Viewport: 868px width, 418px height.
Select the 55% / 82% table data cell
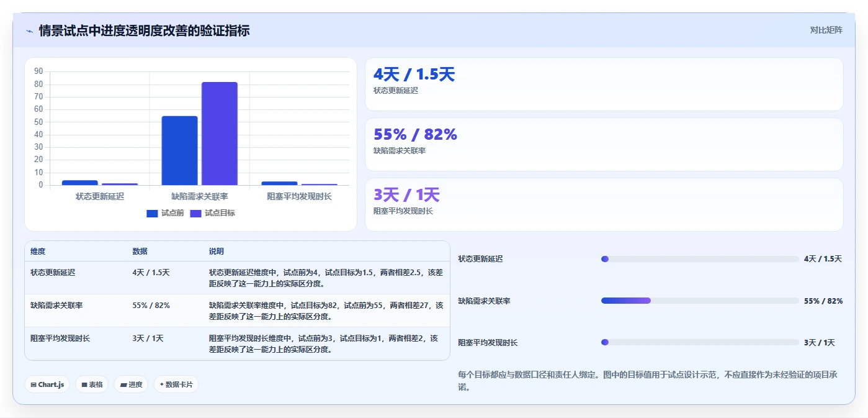coord(151,305)
